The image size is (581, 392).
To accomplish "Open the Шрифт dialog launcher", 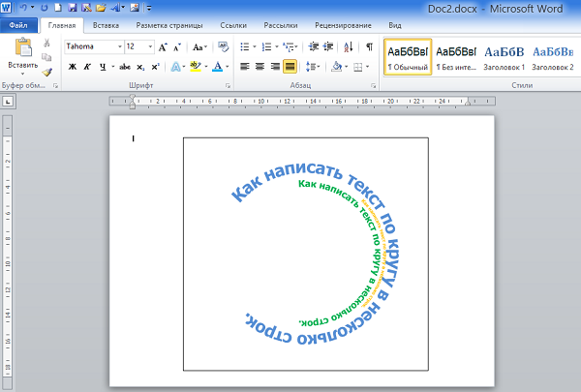I will pos(228,85).
